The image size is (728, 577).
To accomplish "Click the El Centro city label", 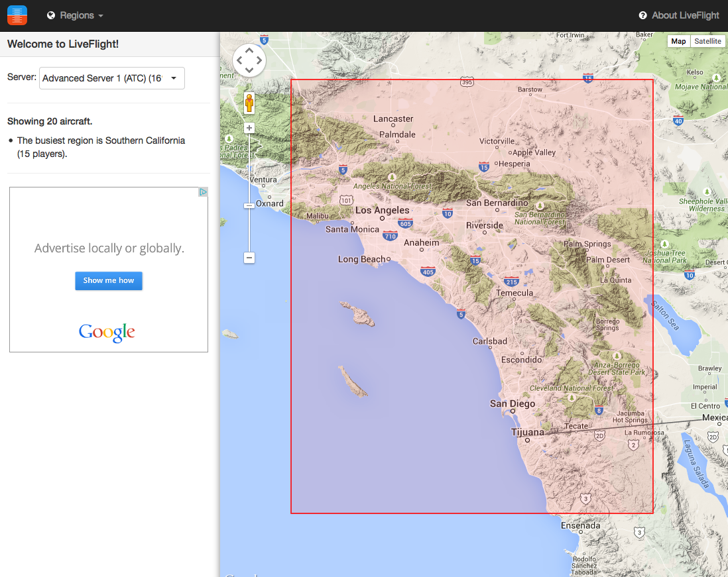I will (705, 406).
